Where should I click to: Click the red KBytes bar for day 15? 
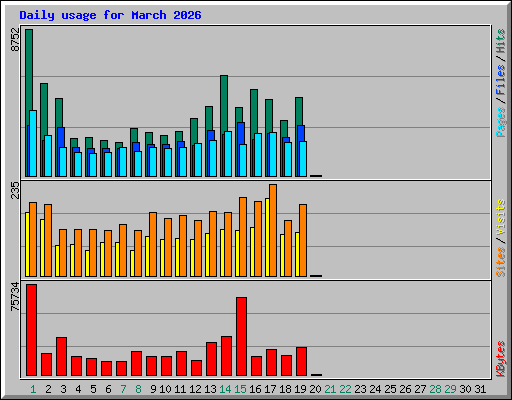point(242,336)
